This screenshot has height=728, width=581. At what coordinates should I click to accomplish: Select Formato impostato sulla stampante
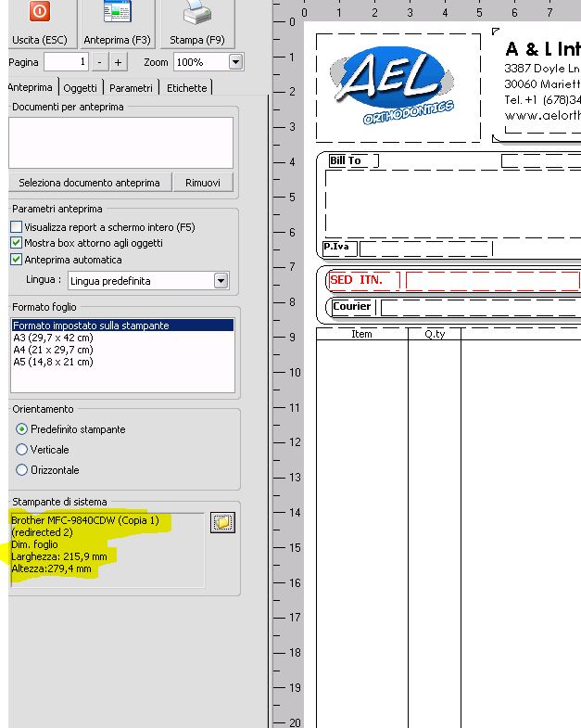click(x=122, y=326)
